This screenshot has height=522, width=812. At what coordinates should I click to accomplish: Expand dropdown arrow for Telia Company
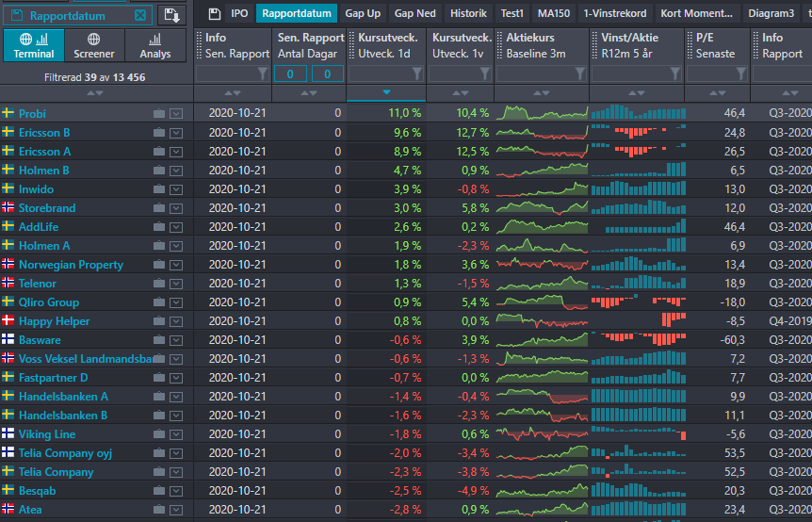pos(176,472)
